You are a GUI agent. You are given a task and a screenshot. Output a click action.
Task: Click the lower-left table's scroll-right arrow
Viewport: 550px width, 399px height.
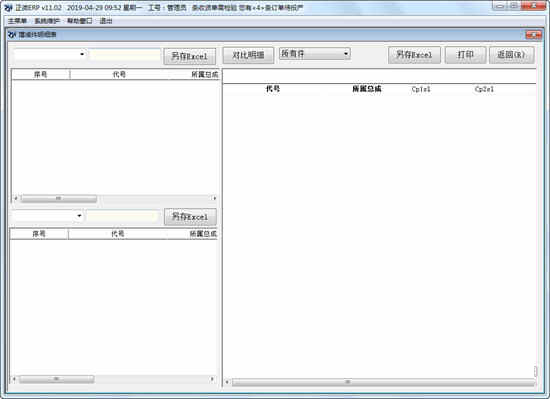(x=212, y=379)
